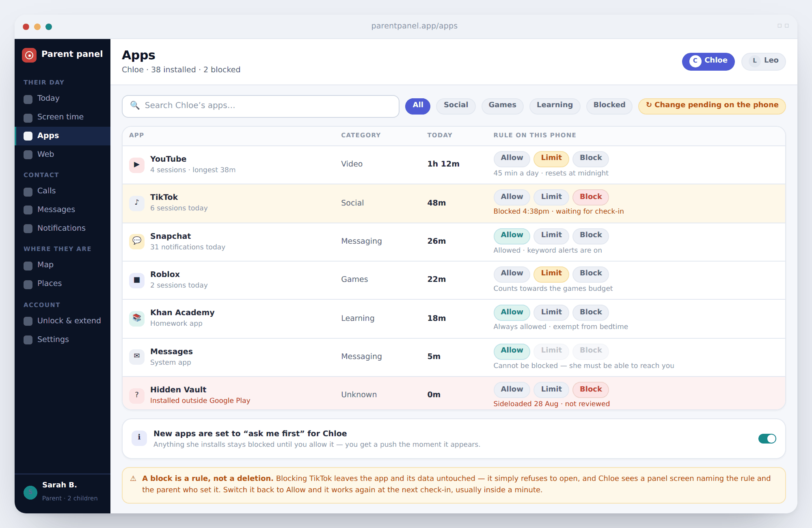
Task: Click YouTube's 1h 12m usage value
Action: [x=443, y=164]
